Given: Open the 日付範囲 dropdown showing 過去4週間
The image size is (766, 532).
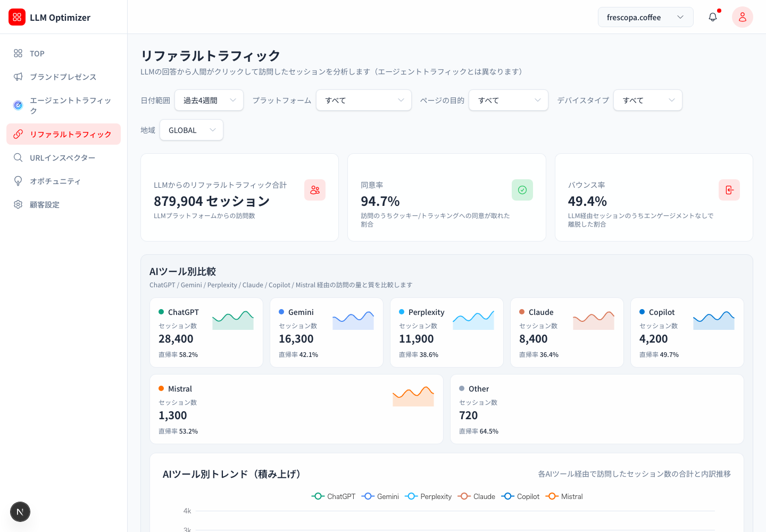Looking at the screenshot, I should point(209,100).
